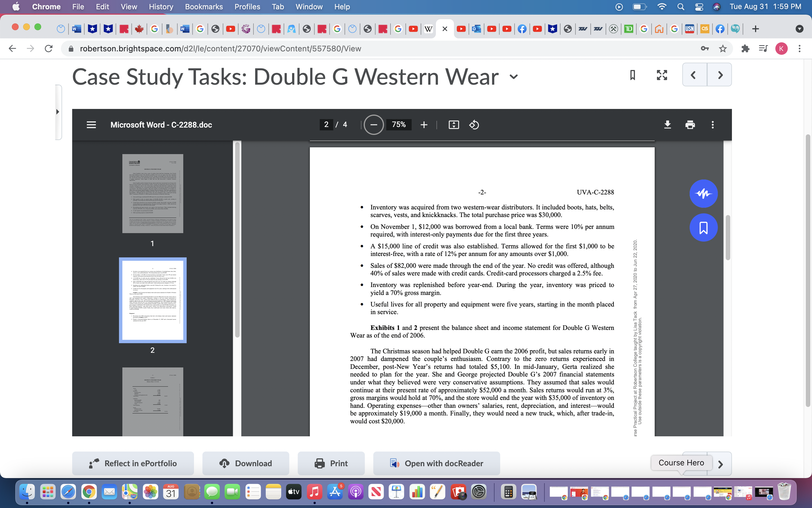812x508 pixels.
Task: Open the Wi-Fi status menu
Action: (661, 7)
